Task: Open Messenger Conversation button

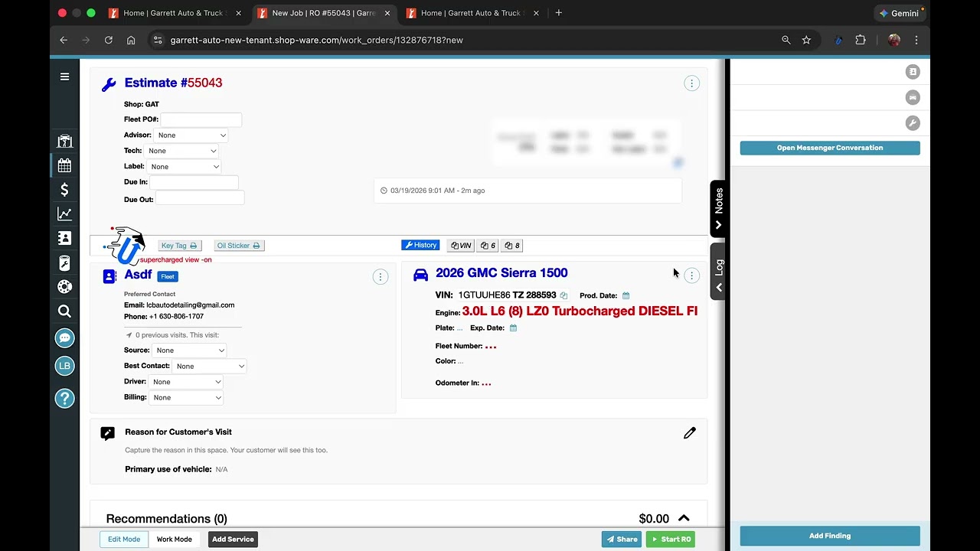Action: (x=830, y=148)
